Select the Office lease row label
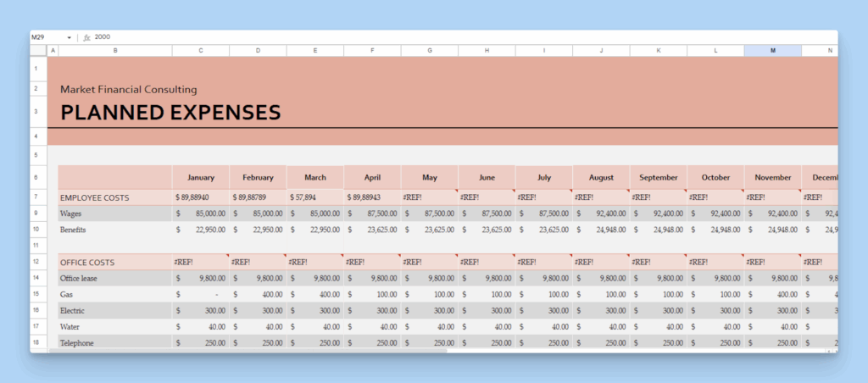868x383 pixels. pos(84,278)
